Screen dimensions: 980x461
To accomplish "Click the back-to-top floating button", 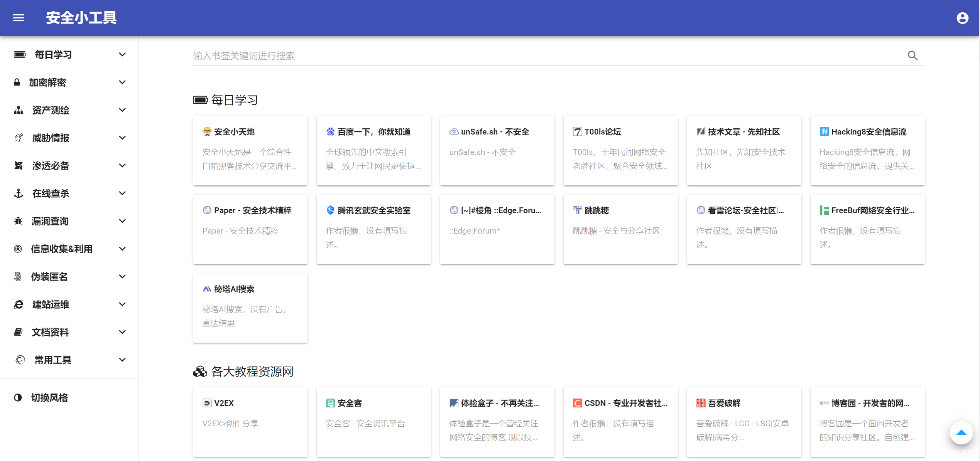I will point(961,433).
